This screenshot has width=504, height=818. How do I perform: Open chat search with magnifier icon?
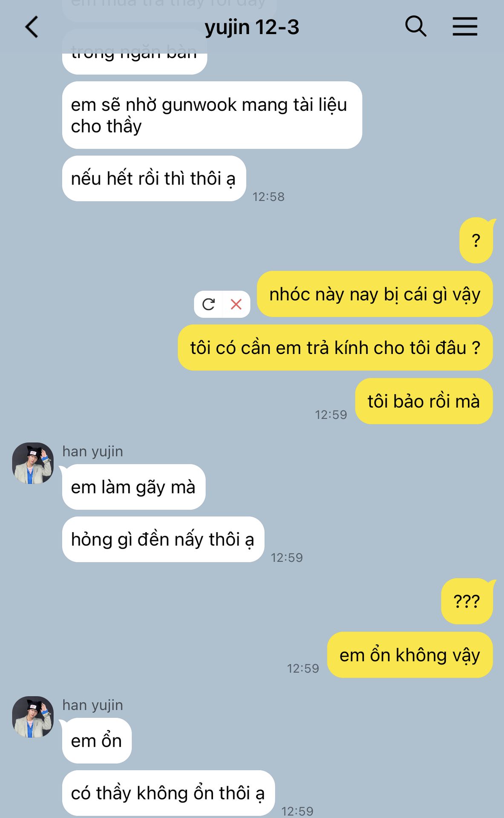click(x=415, y=26)
